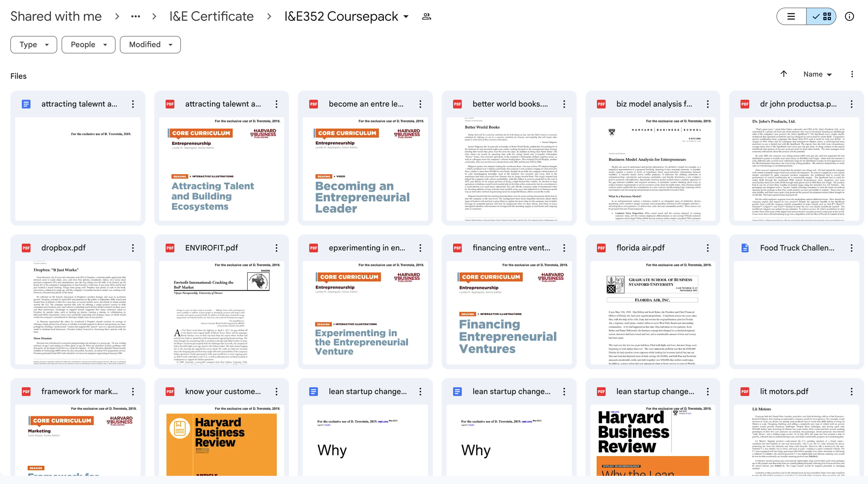
Task: Open more sort options next to Name
Action: pyautogui.click(x=852, y=74)
